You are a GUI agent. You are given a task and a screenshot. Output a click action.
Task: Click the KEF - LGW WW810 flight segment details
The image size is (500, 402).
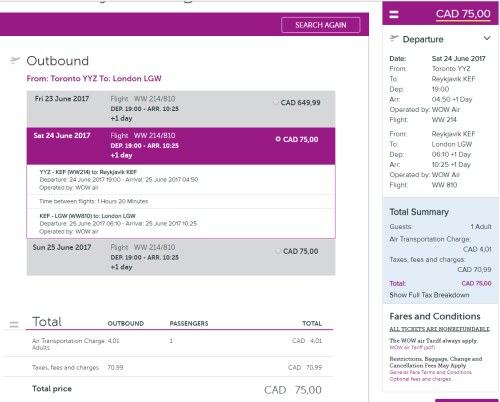(x=181, y=223)
